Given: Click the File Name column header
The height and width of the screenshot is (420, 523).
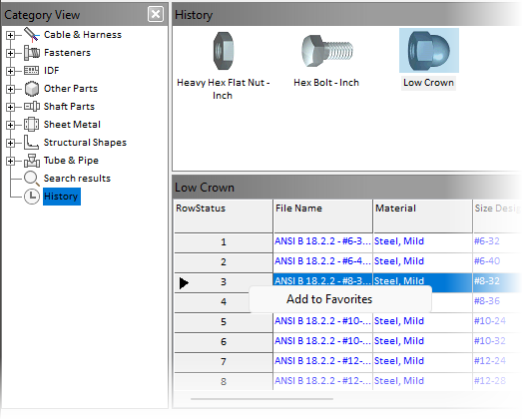Looking at the screenshot, I should 322,216.
